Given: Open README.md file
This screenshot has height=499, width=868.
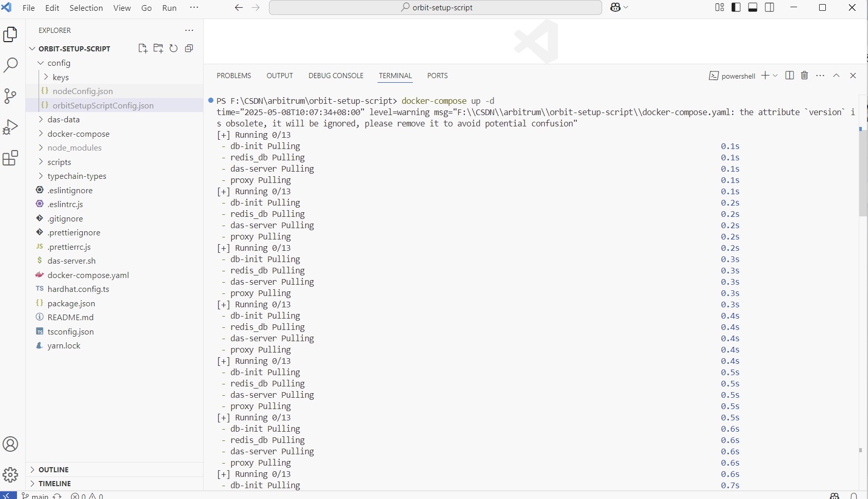Looking at the screenshot, I should point(114,317).
